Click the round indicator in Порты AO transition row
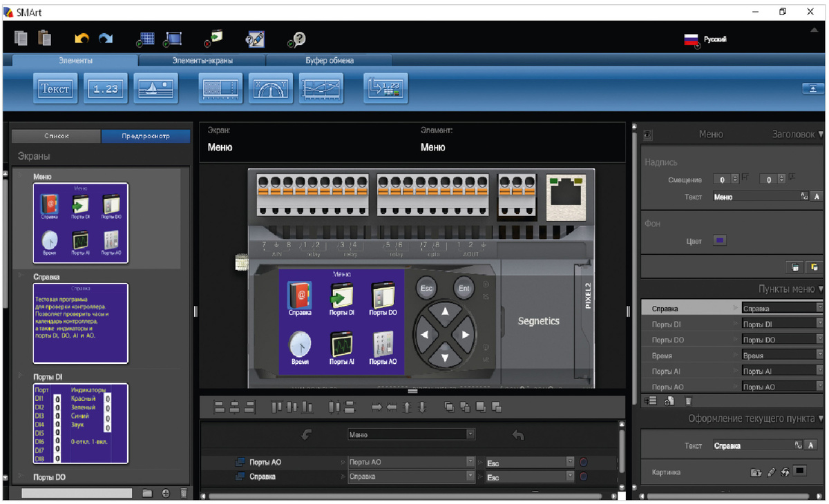This screenshot has width=829, height=504. pyautogui.click(x=584, y=462)
